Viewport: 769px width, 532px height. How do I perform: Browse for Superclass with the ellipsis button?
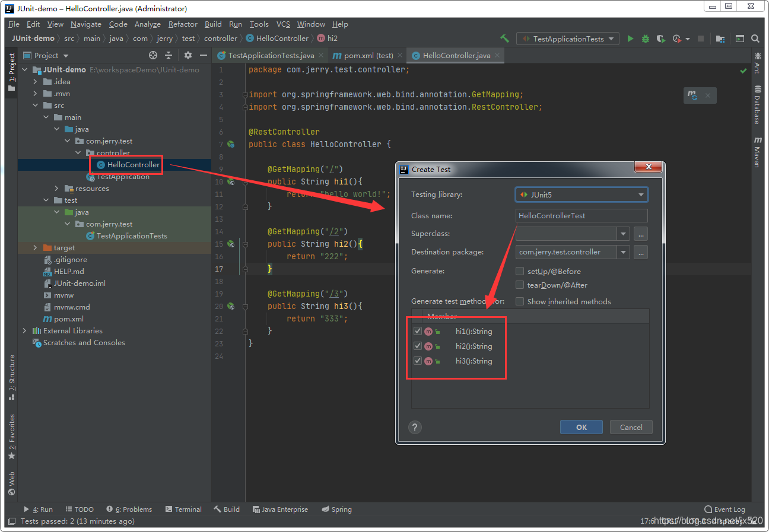click(640, 234)
